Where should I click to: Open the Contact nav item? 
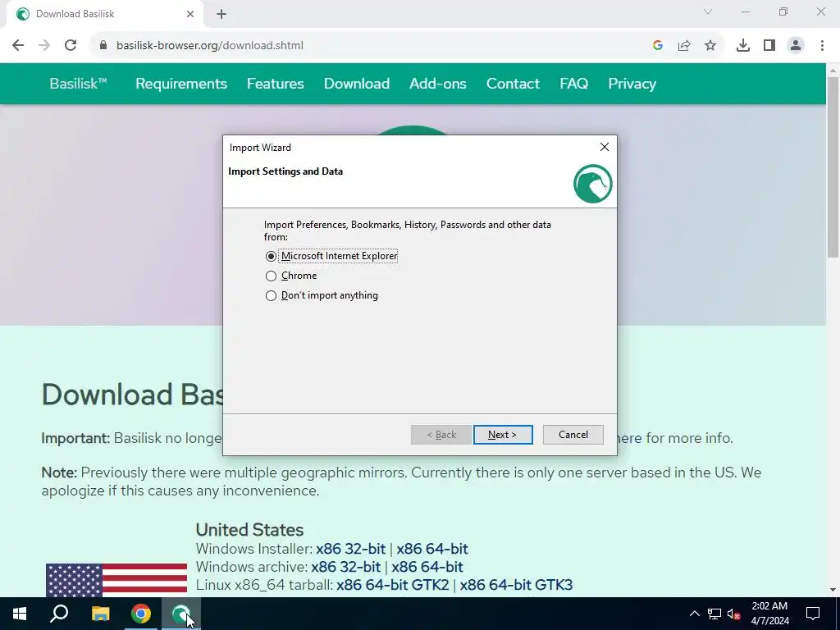point(513,84)
